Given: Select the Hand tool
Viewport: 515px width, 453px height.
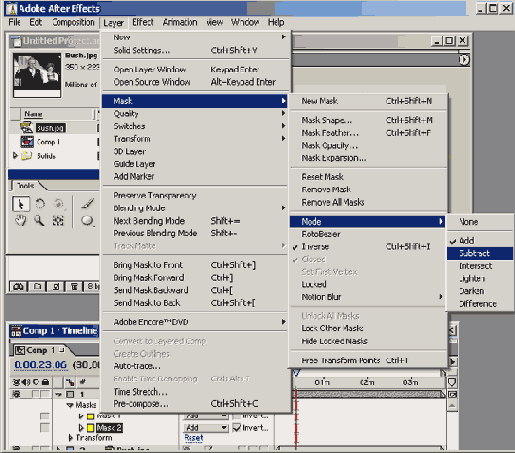Looking at the screenshot, I should point(21,220).
